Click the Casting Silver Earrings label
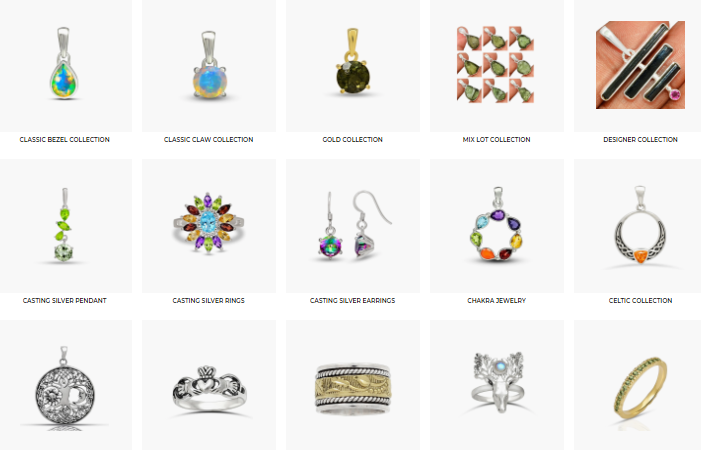 click(352, 300)
